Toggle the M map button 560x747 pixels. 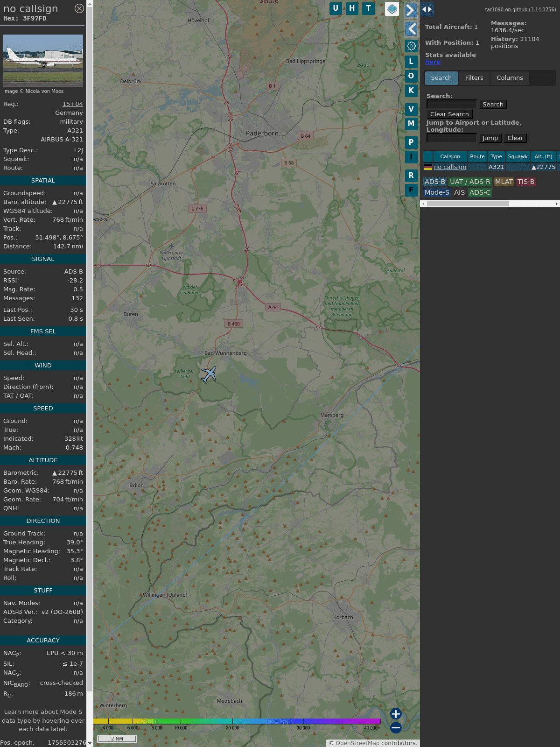[411, 124]
